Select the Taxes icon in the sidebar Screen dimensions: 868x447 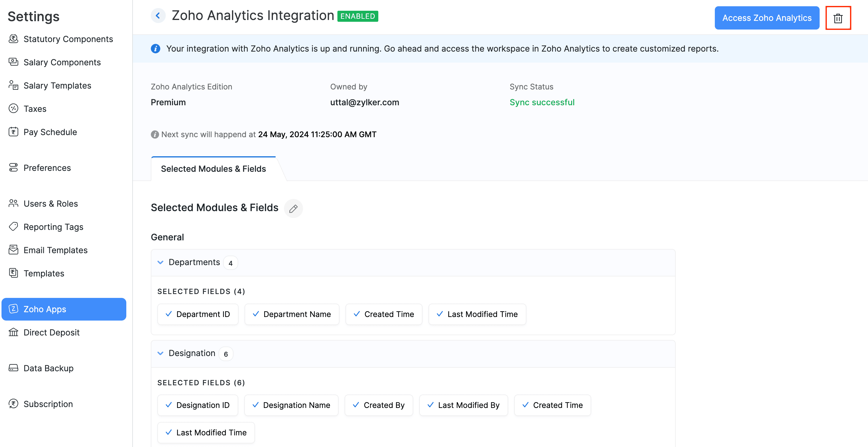pyautogui.click(x=13, y=108)
